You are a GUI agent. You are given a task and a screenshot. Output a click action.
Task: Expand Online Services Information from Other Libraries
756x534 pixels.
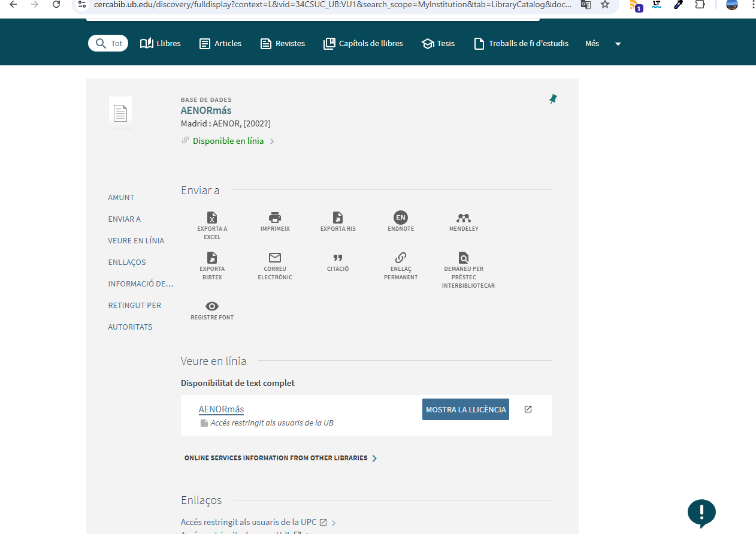(x=280, y=458)
